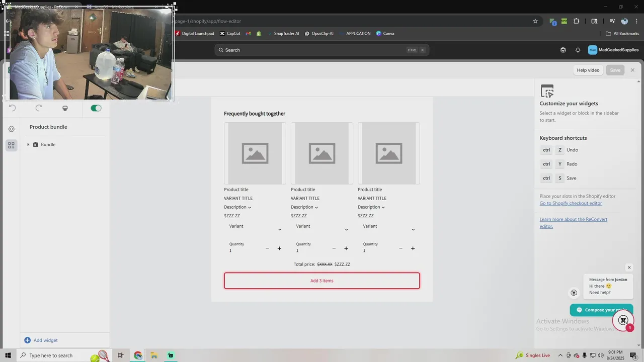The width and height of the screenshot is (644, 362).
Task: Close the editor with the X icon
Action: (x=632, y=70)
